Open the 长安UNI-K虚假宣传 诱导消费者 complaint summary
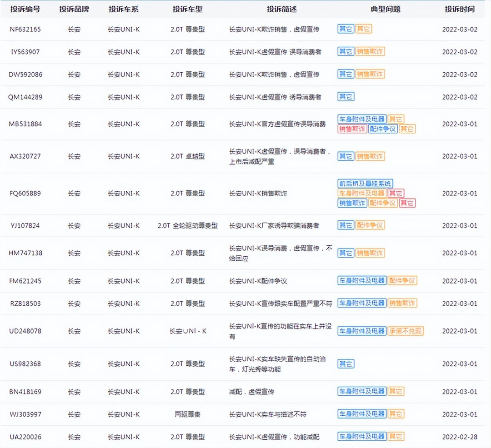This screenshot has width=491, height=448. [x=275, y=97]
